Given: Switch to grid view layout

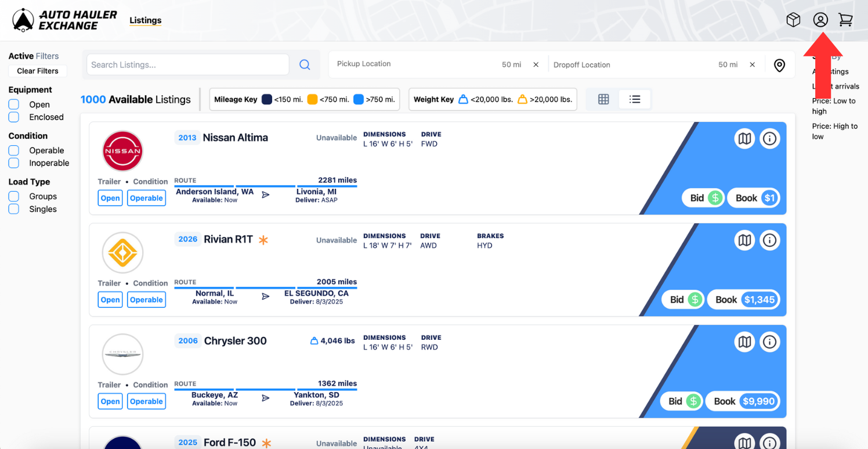Looking at the screenshot, I should [603, 99].
